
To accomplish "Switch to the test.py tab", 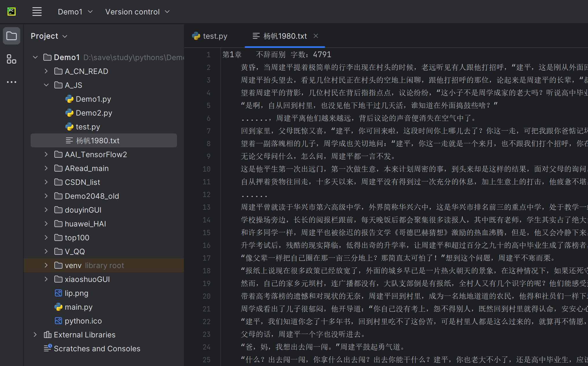I will pos(210,36).
